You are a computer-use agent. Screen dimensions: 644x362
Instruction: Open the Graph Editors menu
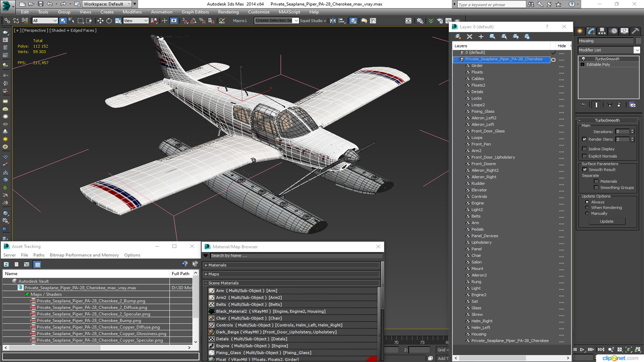click(195, 12)
